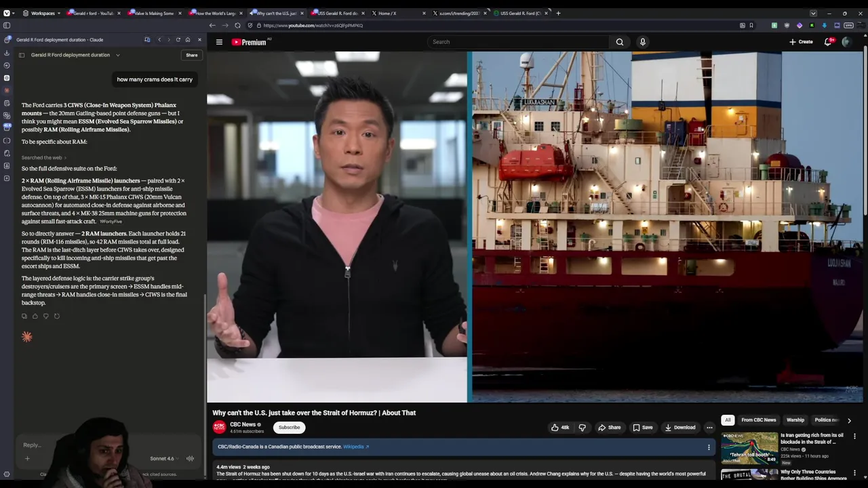Open the YouTube hamburger guide menu
This screenshot has height=488, width=868.
[x=219, y=42]
